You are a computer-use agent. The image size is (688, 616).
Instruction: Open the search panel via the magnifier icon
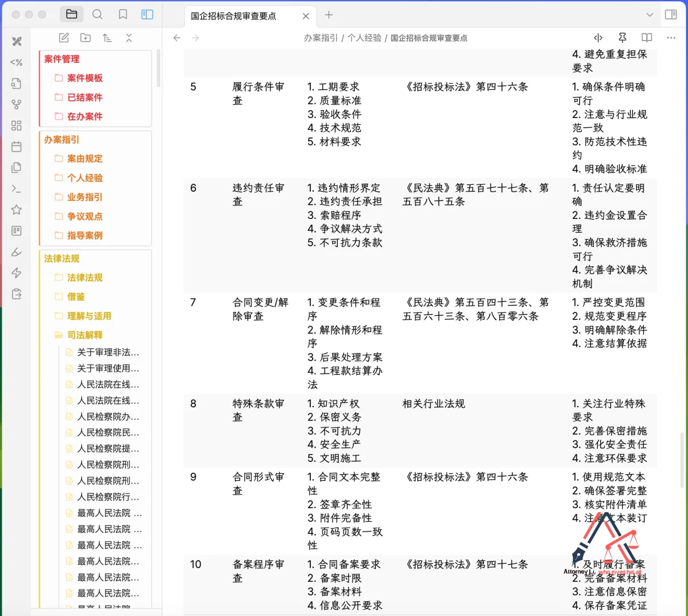97,14
